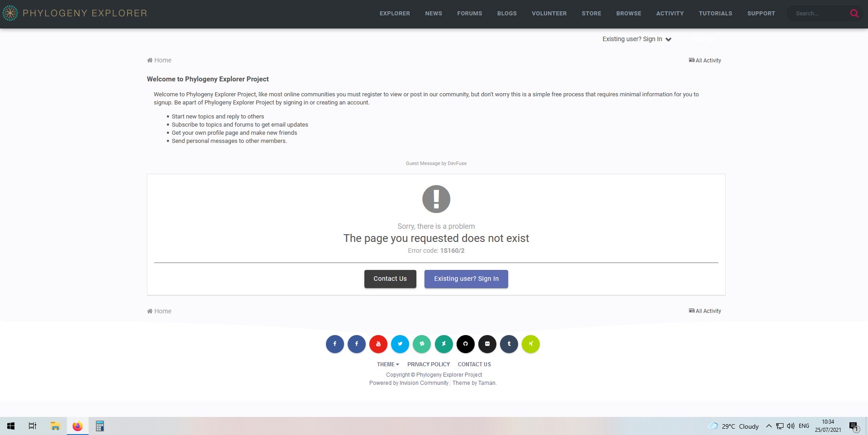Open the Tumblr social icon

(x=509, y=344)
